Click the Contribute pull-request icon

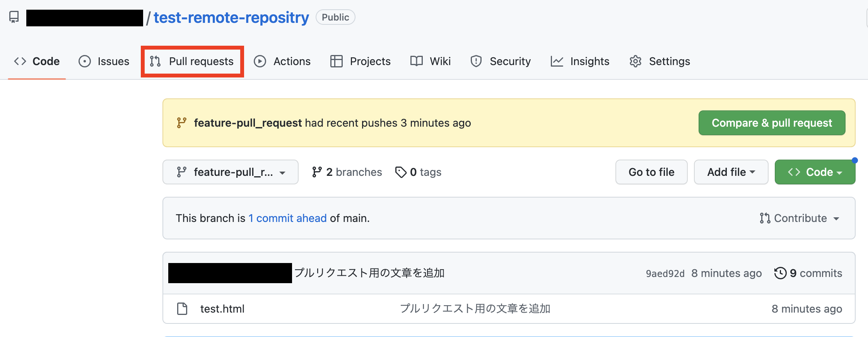(x=765, y=218)
